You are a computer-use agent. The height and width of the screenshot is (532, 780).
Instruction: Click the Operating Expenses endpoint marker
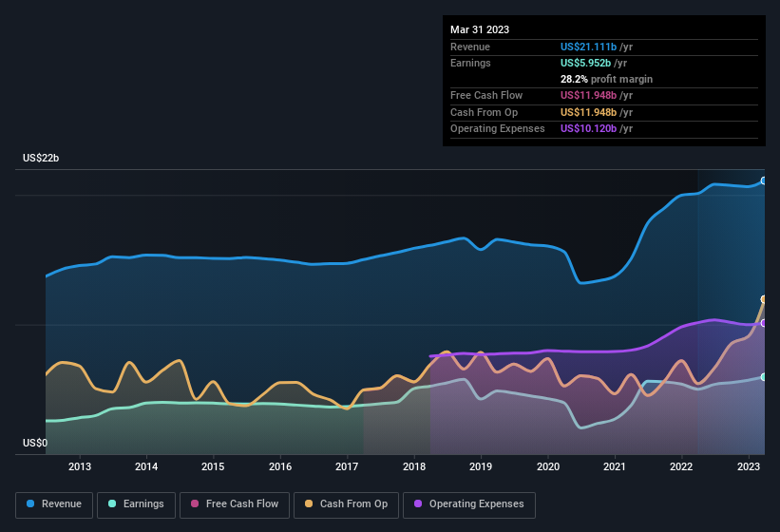point(764,323)
